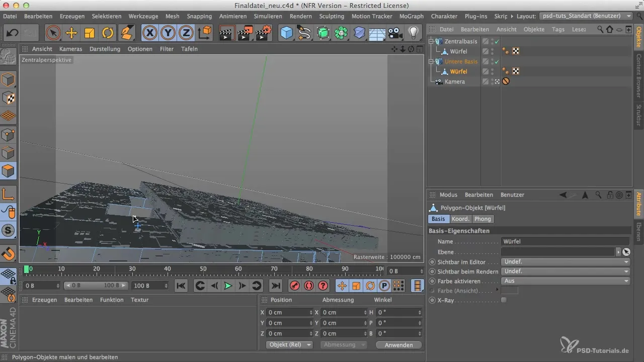Click the Undo arrow icon
The height and width of the screenshot is (362, 644).
point(12,33)
